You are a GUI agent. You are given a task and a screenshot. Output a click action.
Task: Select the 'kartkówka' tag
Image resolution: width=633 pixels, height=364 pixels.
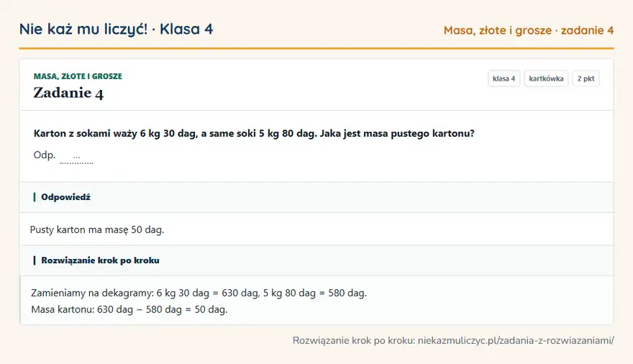[546, 78]
